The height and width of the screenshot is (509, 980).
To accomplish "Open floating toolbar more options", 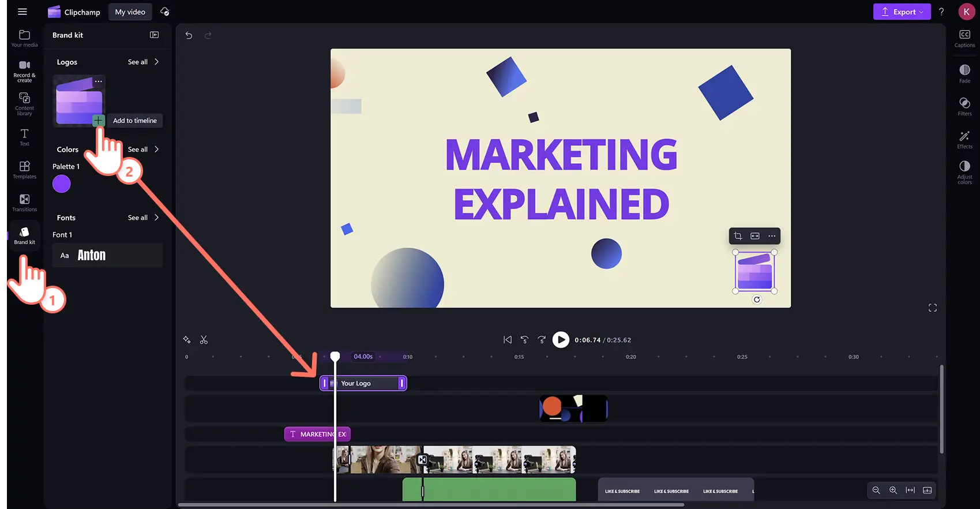I will coord(772,236).
